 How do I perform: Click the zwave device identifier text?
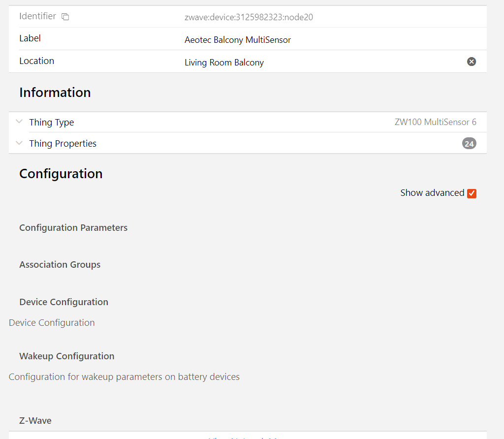click(x=249, y=17)
